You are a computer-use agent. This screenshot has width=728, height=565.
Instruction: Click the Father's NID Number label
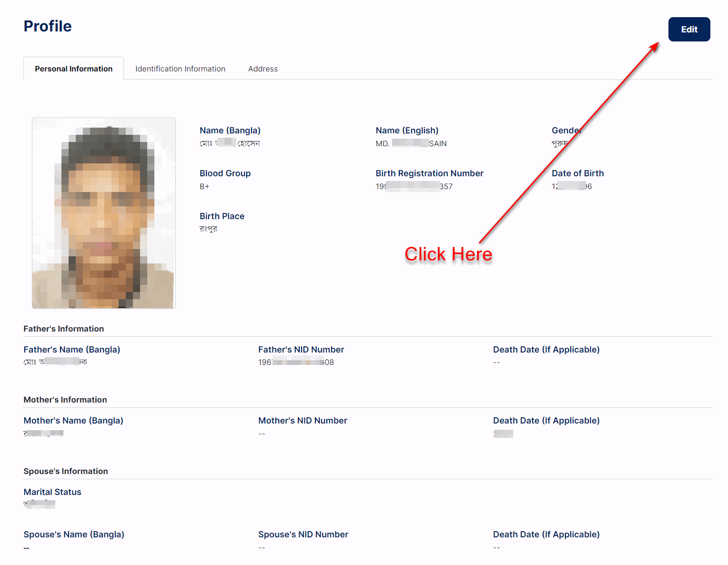click(301, 350)
